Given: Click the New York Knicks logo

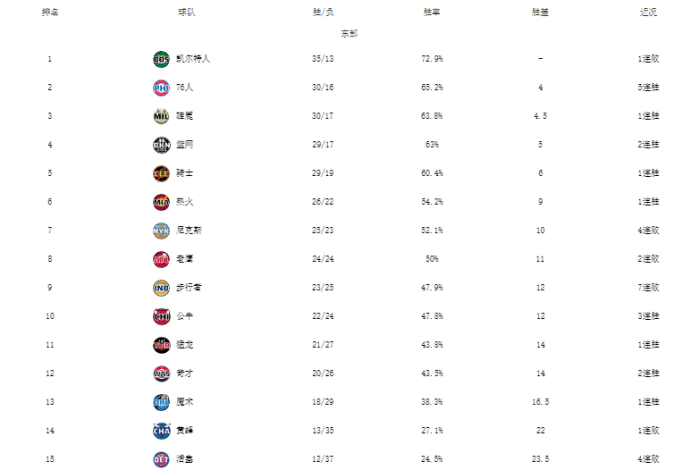Looking at the screenshot, I should click(162, 231).
